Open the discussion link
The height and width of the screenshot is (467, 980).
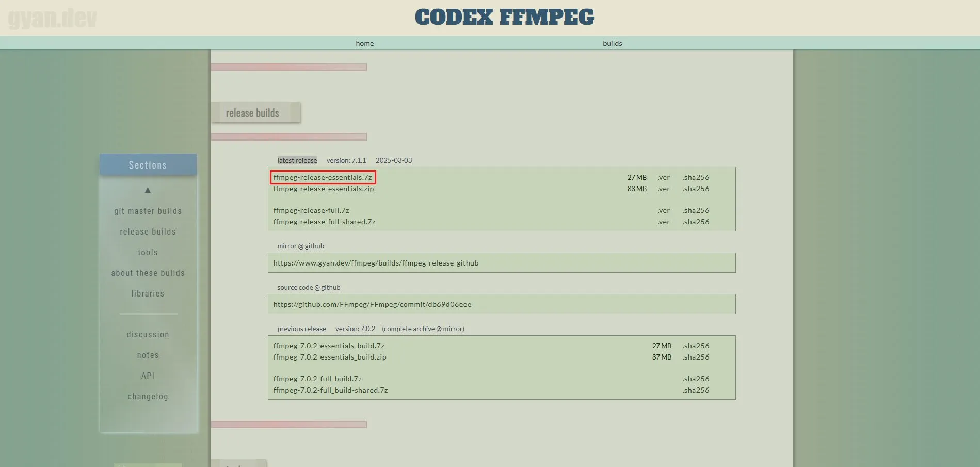[x=148, y=334]
